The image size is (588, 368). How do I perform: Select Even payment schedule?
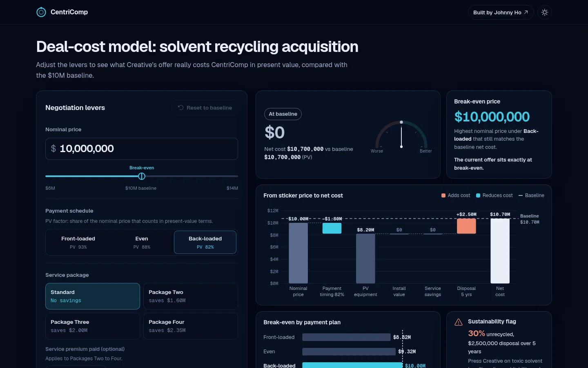click(x=142, y=242)
